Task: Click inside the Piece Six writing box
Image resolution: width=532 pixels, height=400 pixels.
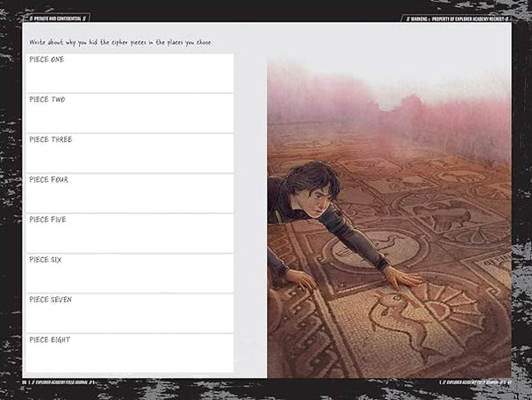Action: 129,273
